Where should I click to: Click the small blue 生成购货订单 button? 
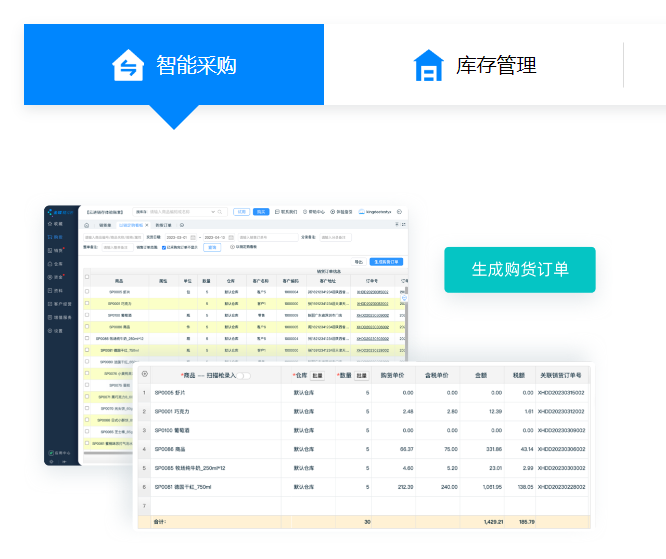(x=386, y=262)
